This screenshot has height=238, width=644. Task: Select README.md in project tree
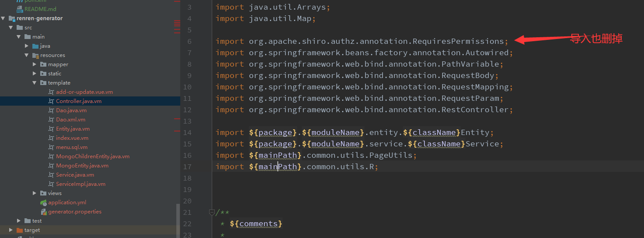point(40,9)
